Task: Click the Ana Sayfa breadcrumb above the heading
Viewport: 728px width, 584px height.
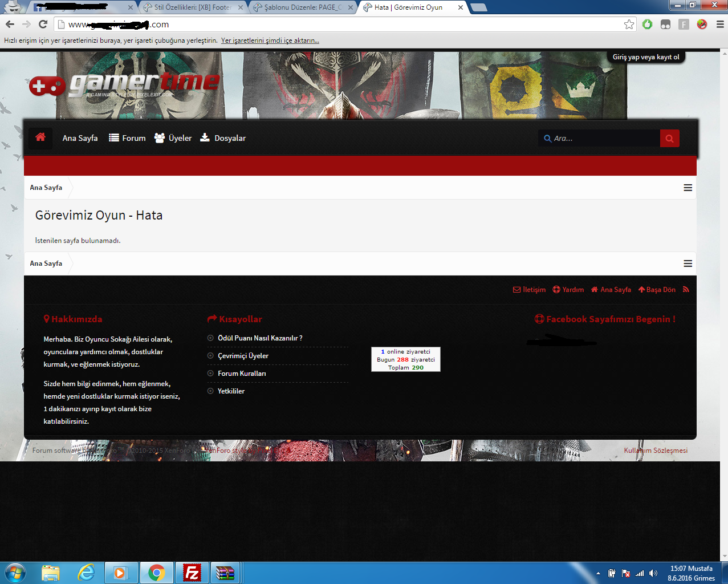Action: (46, 188)
